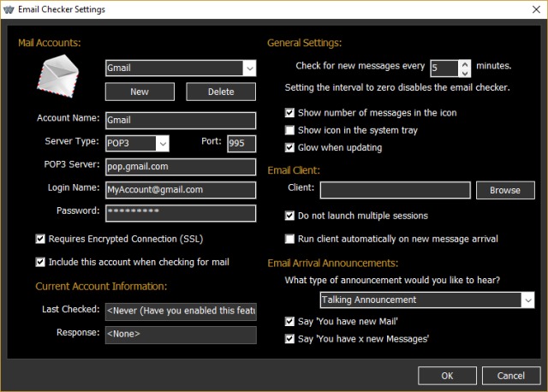The width and height of the screenshot is (548, 392).
Task: Click inside the Password field
Action: (181, 213)
